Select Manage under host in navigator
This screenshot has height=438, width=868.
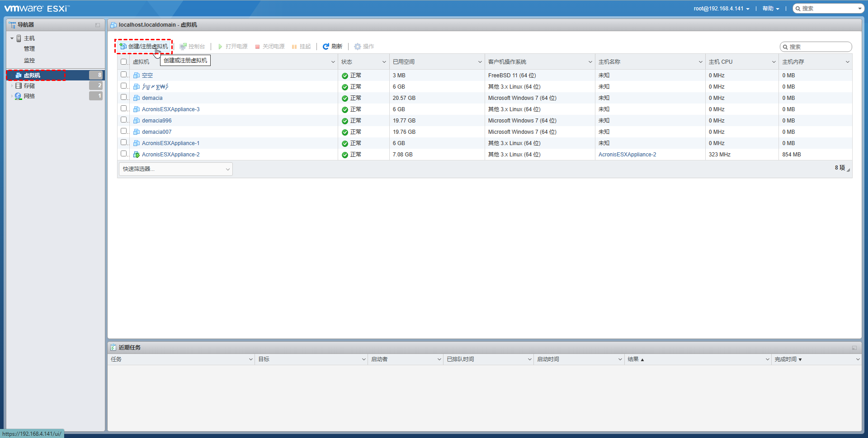(29, 49)
